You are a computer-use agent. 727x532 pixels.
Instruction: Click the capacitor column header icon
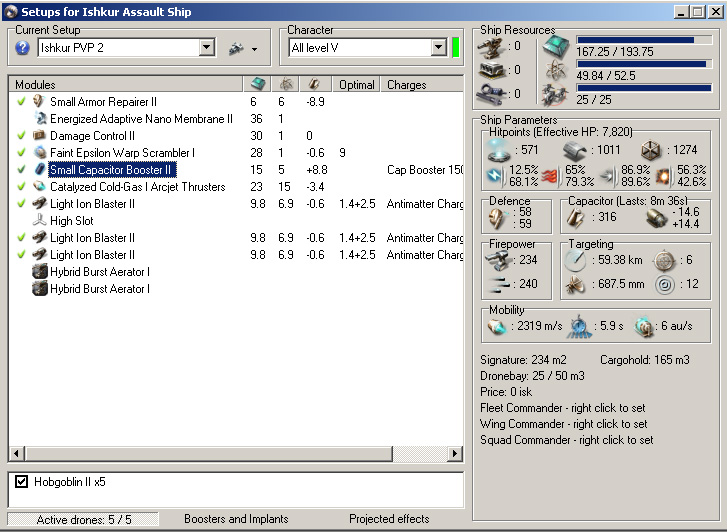point(314,84)
